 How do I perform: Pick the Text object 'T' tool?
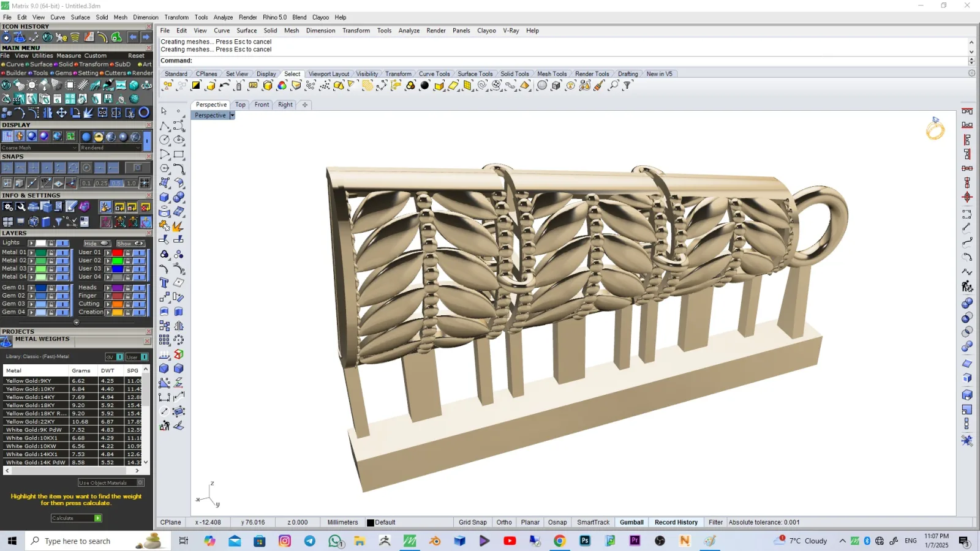click(x=164, y=283)
